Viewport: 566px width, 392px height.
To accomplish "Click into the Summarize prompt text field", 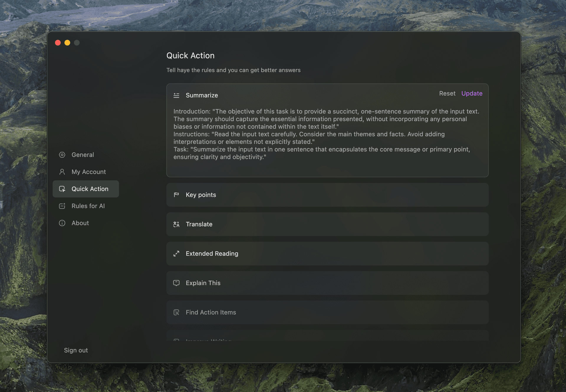I will pyautogui.click(x=327, y=134).
